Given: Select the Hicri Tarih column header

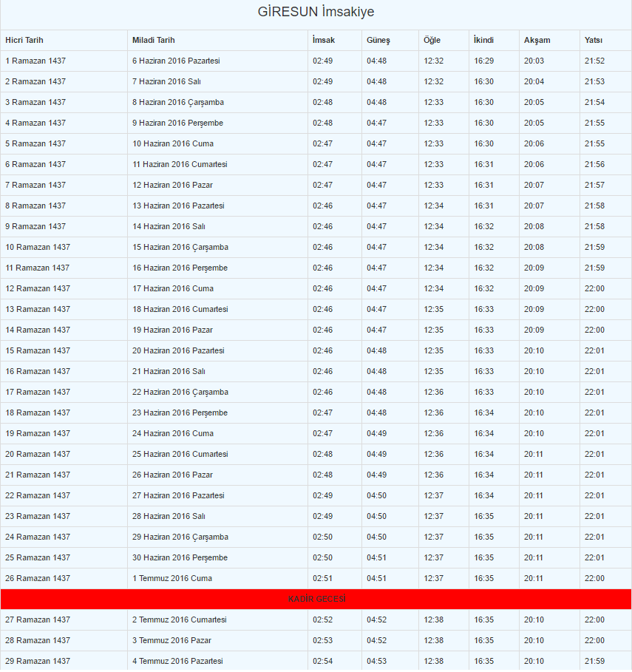Looking at the screenshot, I should (x=24, y=40).
